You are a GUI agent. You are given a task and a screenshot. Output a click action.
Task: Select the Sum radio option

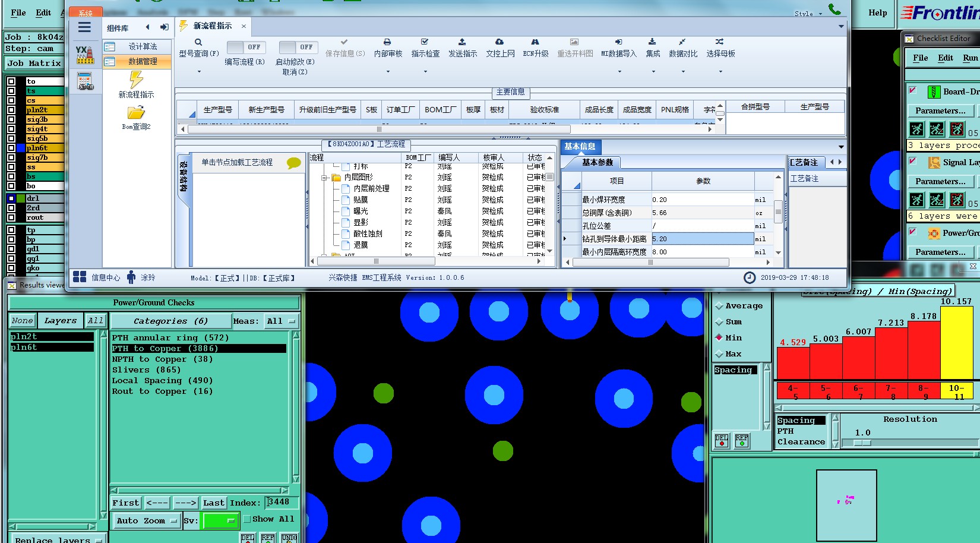[719, 322]
